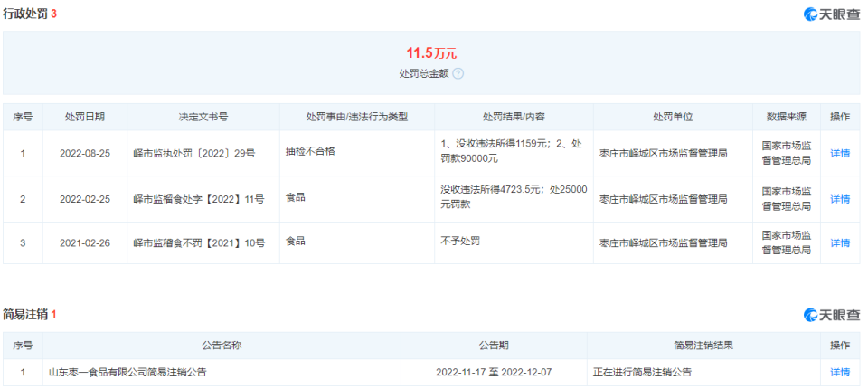The width and height of the screenshot is (868, 389).
Task: Click the 不予处罚 result cell
Action: point(460,242)
